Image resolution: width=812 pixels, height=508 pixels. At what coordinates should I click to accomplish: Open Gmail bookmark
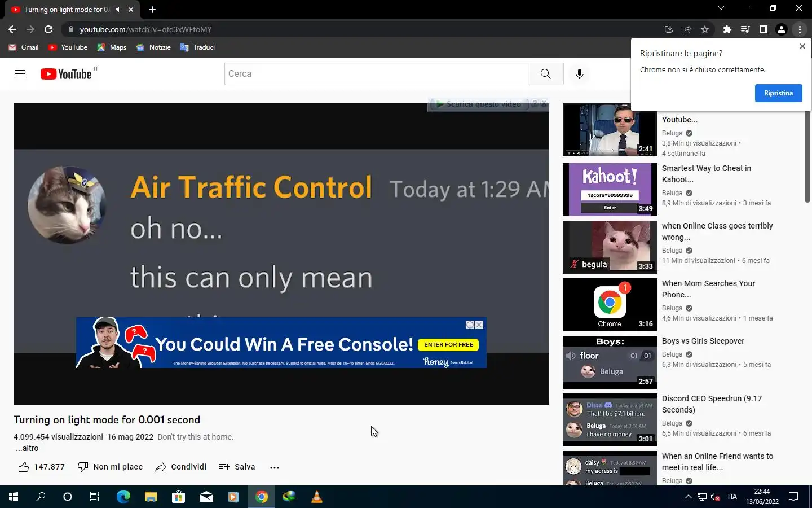pyautogui.click(x=24, y=47)
